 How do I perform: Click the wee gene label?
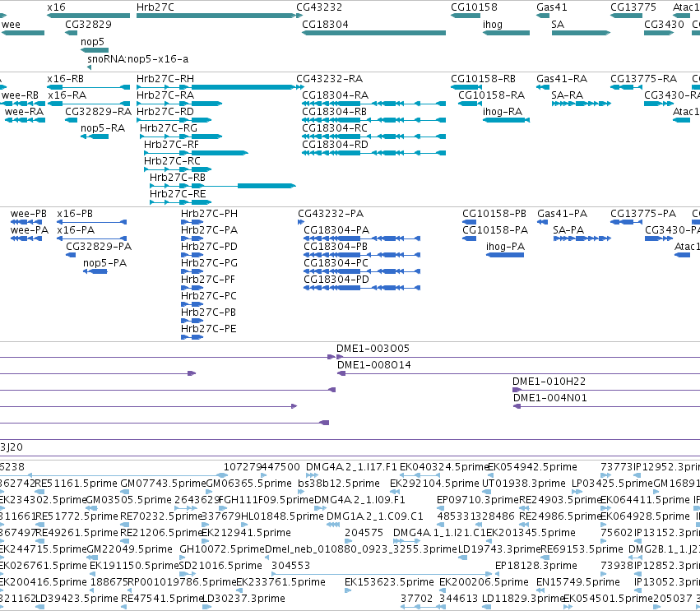12,25
